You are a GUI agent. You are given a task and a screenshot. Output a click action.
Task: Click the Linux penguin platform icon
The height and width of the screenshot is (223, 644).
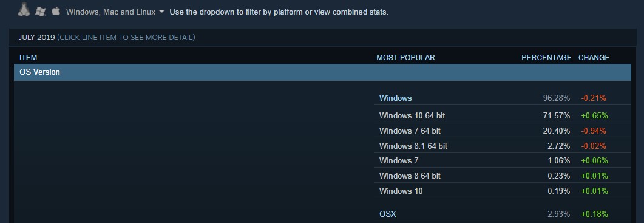coord(24,10)
